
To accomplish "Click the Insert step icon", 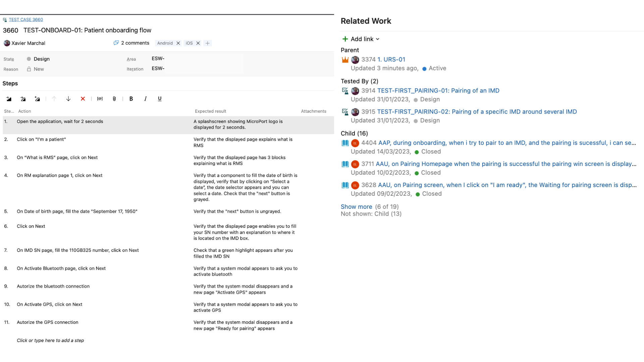I will point(9,99).
